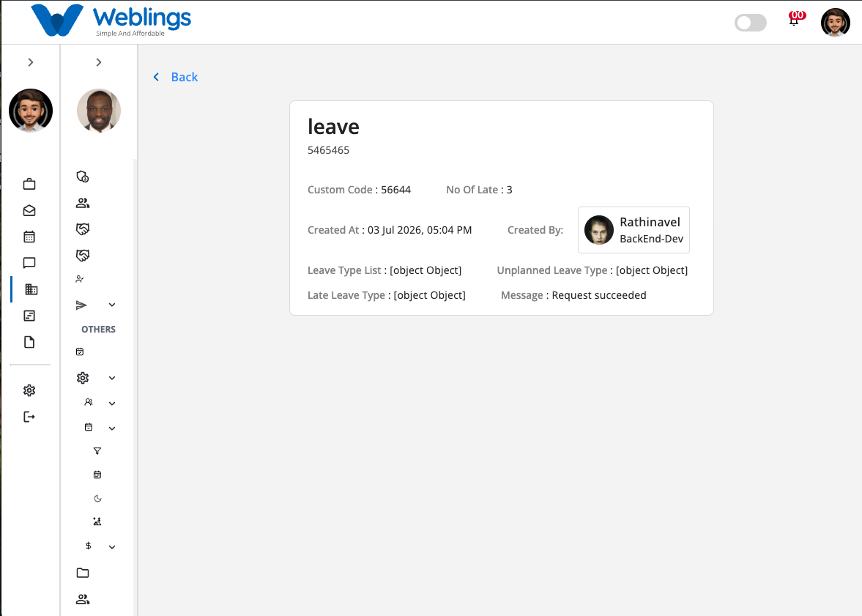
Task: Open the people icon below the folder
Action: click(x=83, y=599)
